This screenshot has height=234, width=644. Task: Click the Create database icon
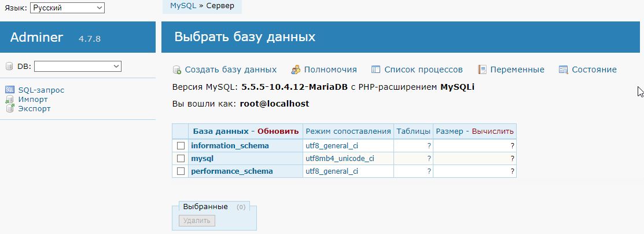(177, 70)
